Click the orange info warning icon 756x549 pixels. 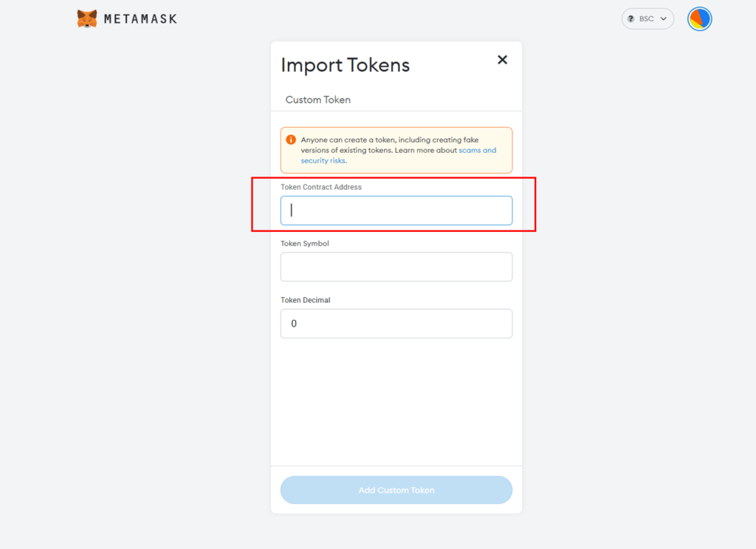coord(291,140)
